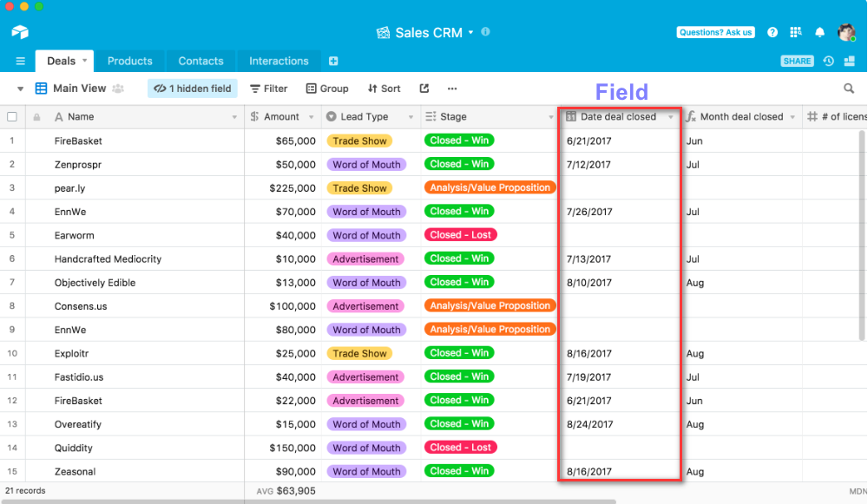
Task: Open the revision history clock icon
Action: click(828, 62)
